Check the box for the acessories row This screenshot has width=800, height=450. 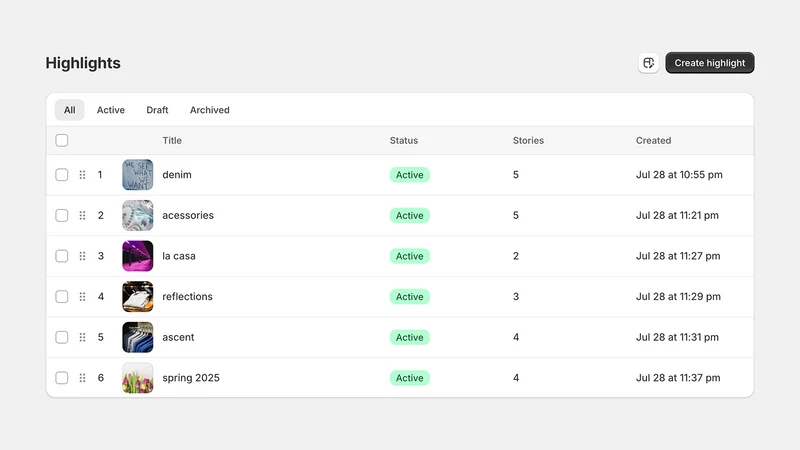coord(62,215)
